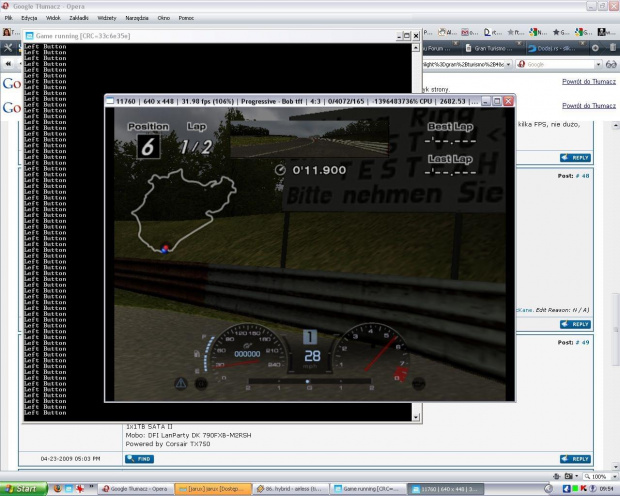Click the system clock
This screenshot has width=620, height=496.
pyautogui.click(x=608, y=489)
